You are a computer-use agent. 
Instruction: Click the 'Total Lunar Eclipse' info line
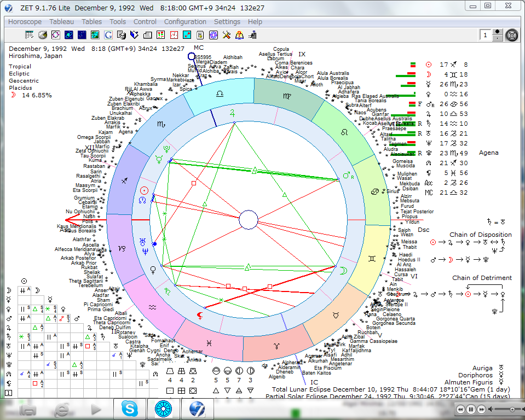[391, 389]
